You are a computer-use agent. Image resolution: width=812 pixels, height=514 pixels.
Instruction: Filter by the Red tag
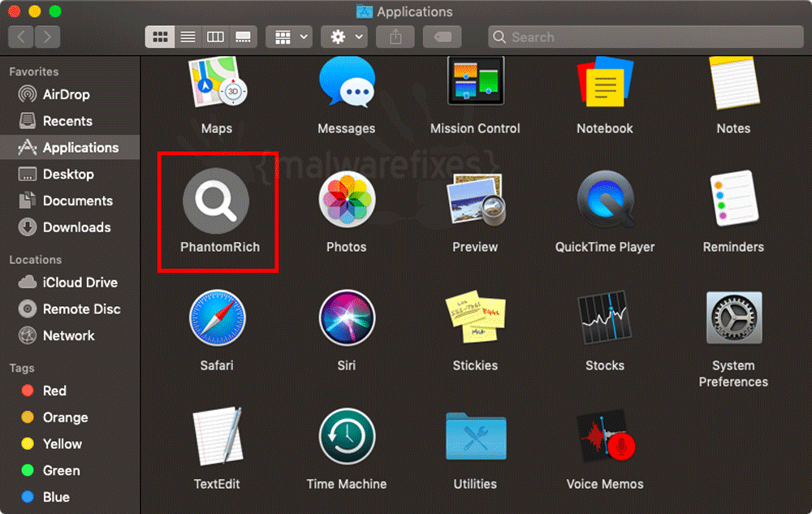click(x=71, y=391)
